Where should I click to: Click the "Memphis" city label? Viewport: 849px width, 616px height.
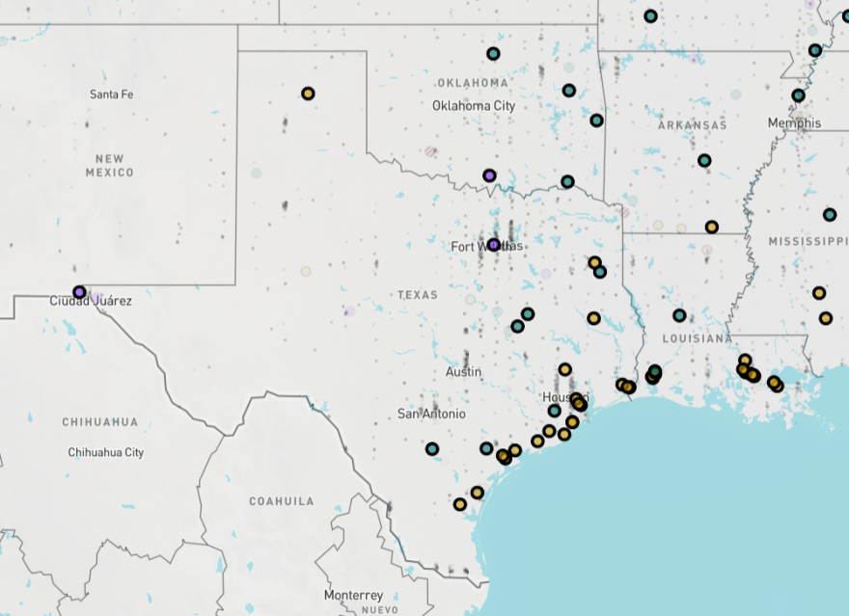(794, 123)
